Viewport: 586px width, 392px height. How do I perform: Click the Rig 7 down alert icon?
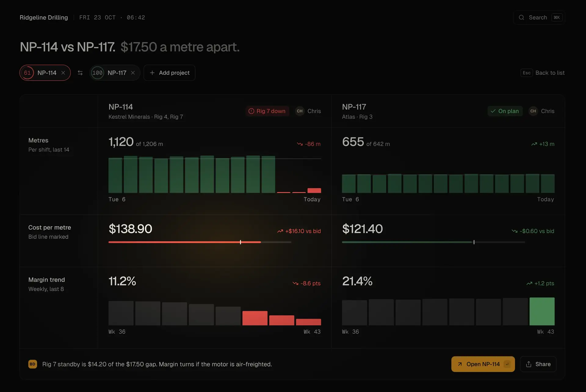point(251,111)
